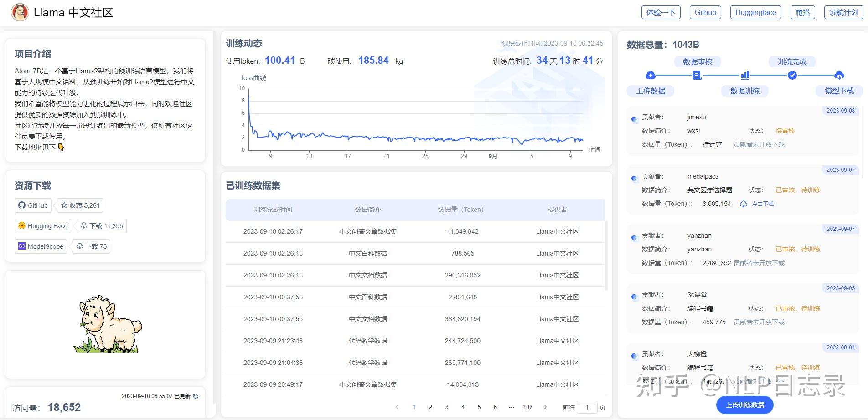Open the 魔搭 header button
The height and width of the screenshot is (420, 868).
(802, 12)
